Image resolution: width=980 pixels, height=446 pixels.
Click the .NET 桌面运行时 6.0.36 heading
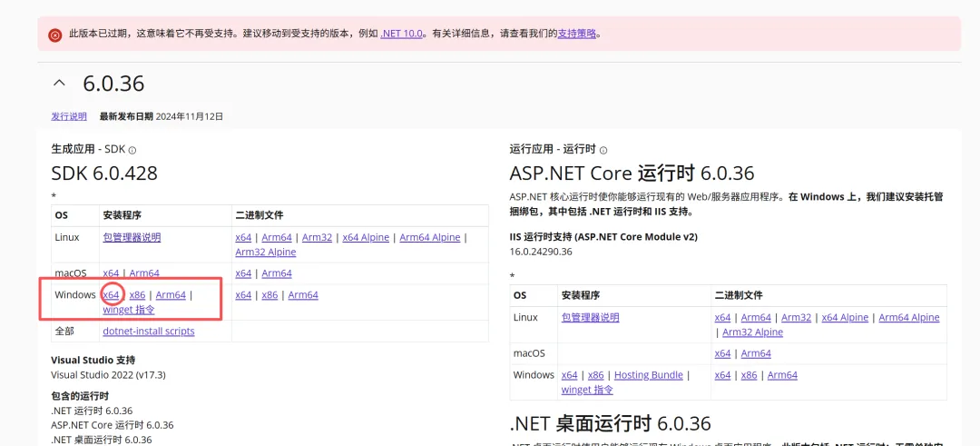tap(611, 423)
